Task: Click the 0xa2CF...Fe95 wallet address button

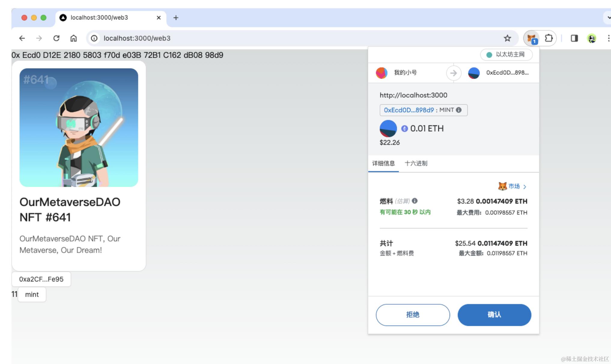Action: 41,279
